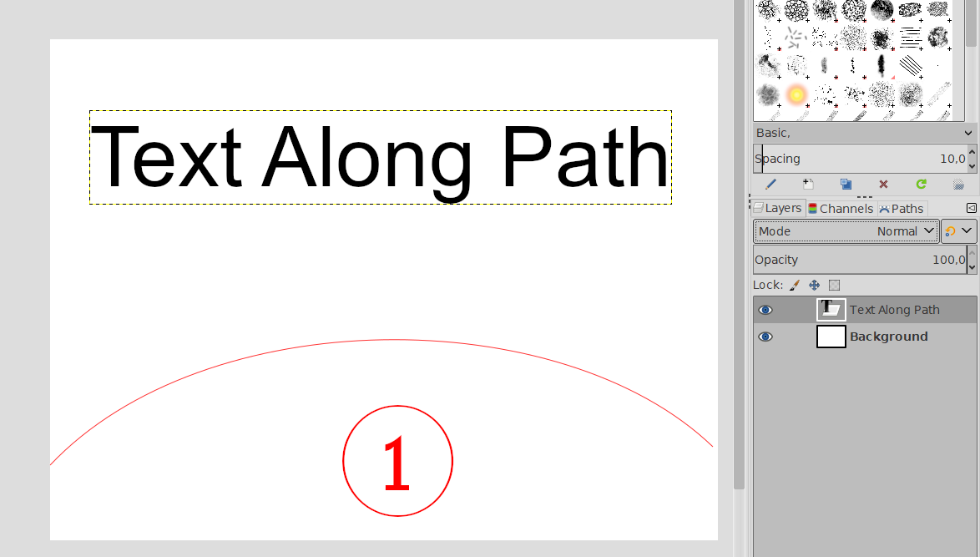Pick the horizontal lines texture brush
Viewport: 980px width, 557px height.
click(x=912, y=38)
